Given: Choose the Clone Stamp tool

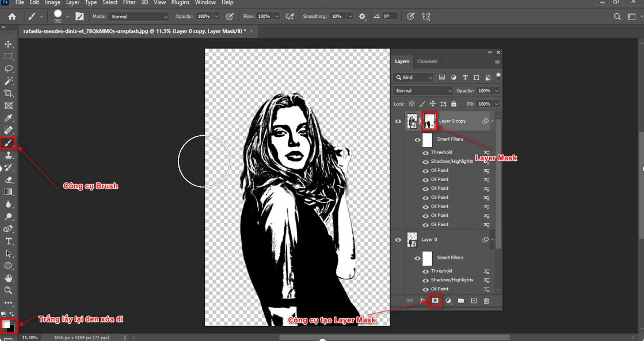Looking at the screenshot, I should tap(8, 155).
